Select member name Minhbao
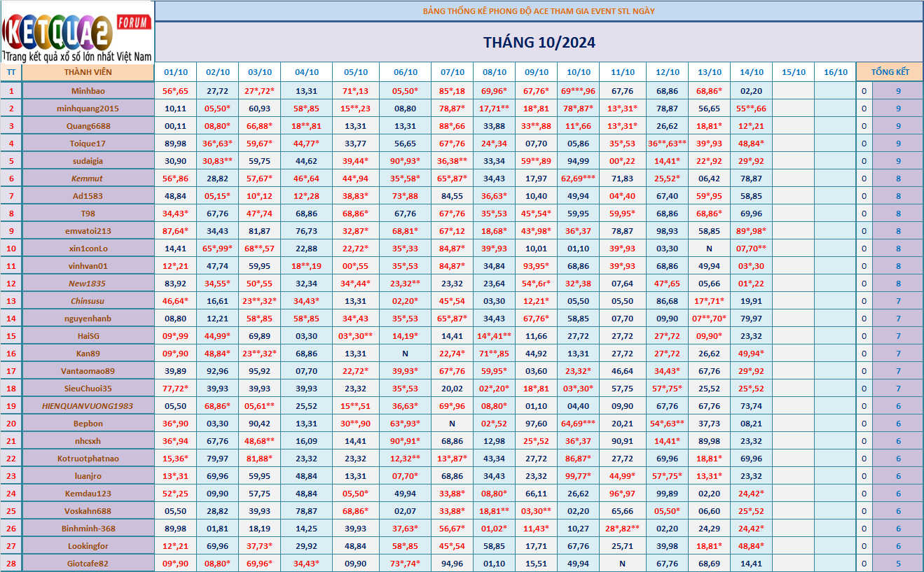Viewport: 924px width, 572px height. coord(88,91)
